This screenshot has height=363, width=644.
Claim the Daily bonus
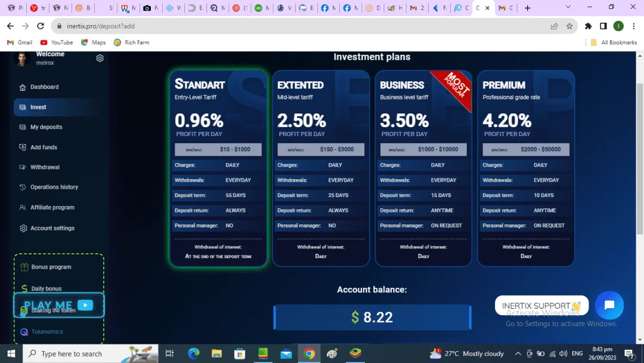pyautogui.click(x=46, y=288)
